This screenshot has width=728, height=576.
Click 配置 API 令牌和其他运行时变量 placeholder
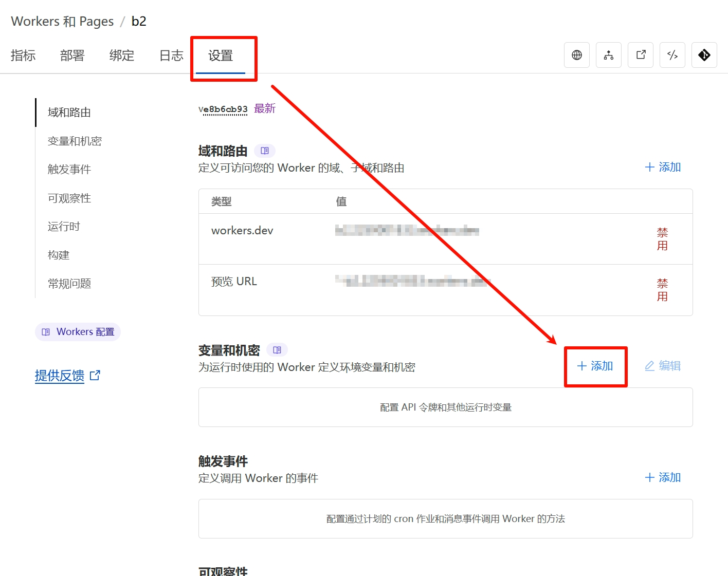click(x=446, y=407)
